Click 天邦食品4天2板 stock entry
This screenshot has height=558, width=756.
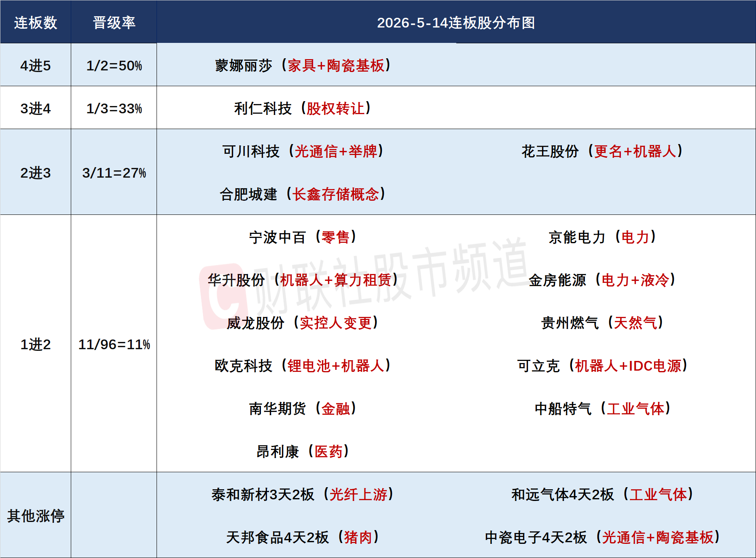pyautogui.click(x=303, y=537)
